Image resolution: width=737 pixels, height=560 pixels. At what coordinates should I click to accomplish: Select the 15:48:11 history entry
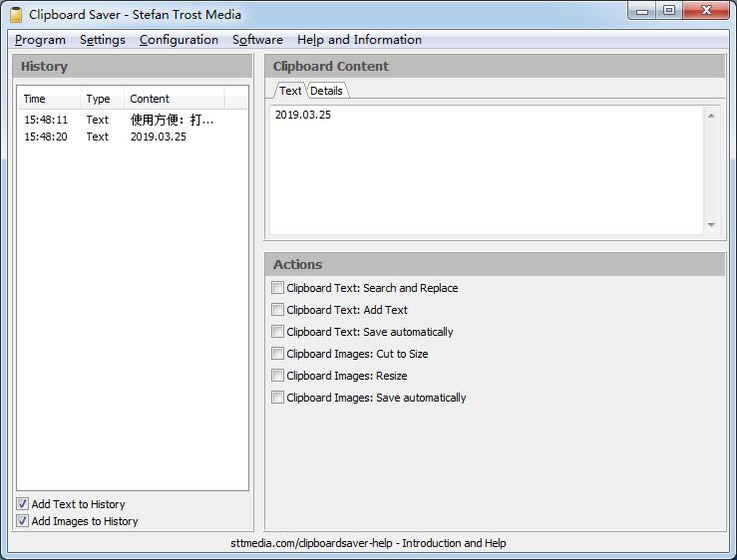coord(132,120)
